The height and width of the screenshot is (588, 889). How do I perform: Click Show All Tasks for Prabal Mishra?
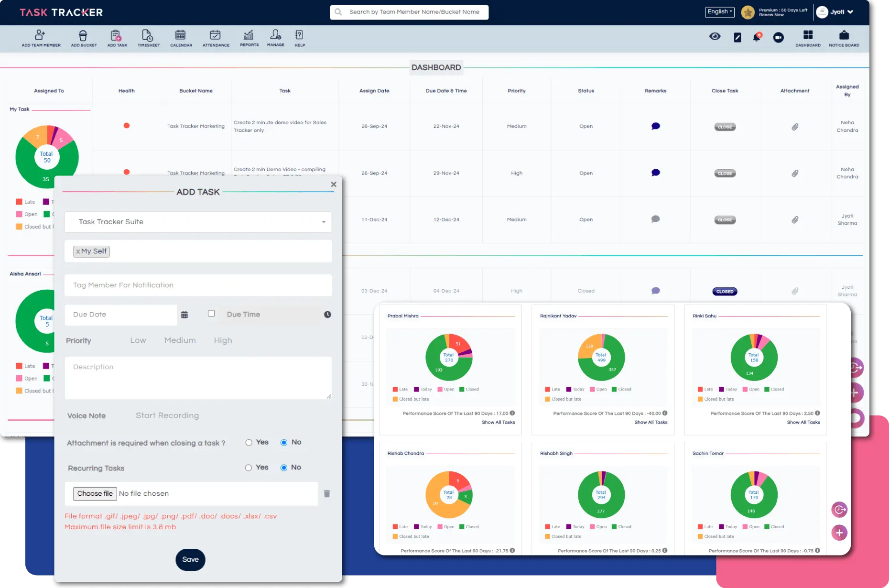tap(498, 422)
